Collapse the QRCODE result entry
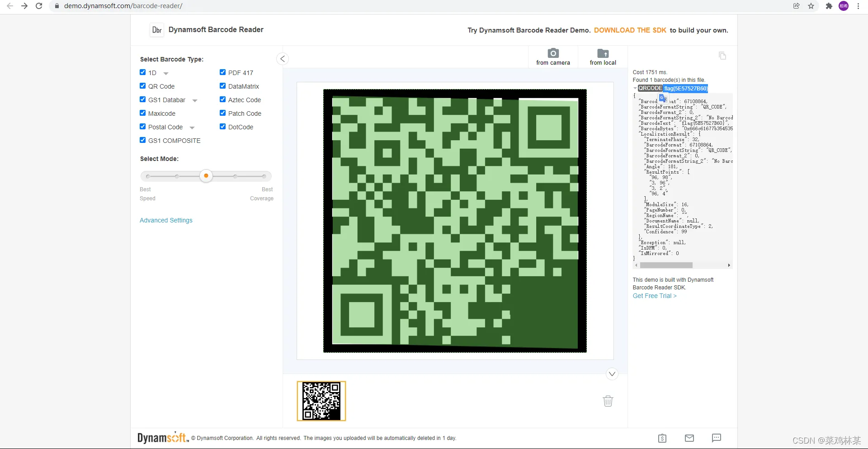 coord(635,89)
